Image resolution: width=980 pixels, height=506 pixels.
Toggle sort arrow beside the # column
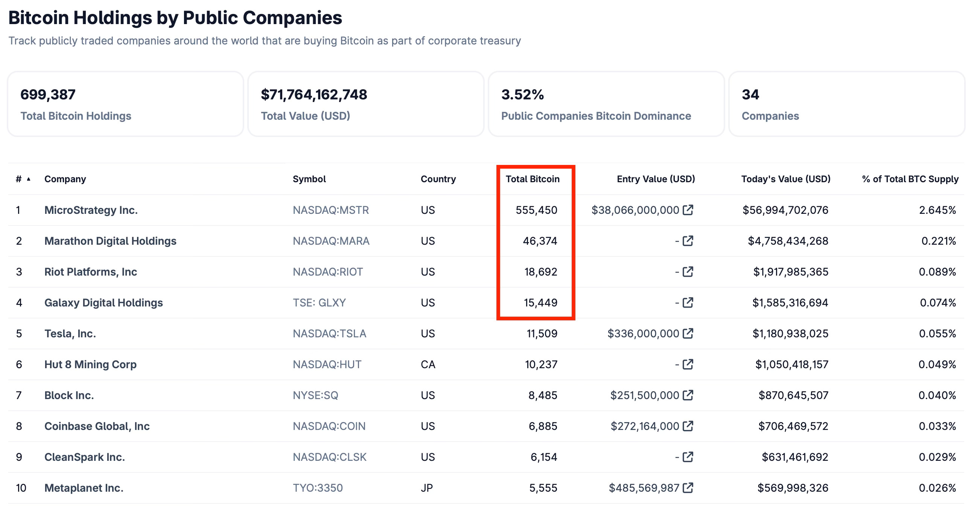29,179
